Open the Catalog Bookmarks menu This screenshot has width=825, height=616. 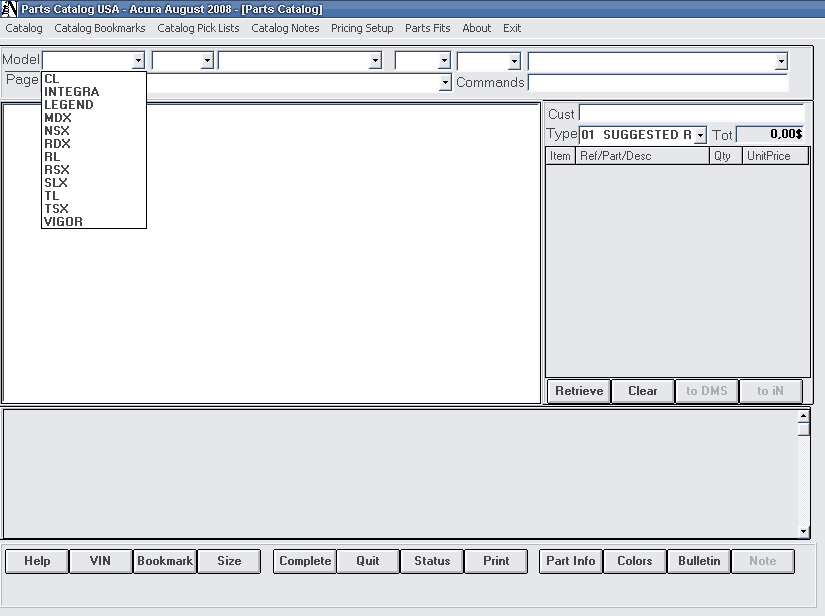coord(100,28)
